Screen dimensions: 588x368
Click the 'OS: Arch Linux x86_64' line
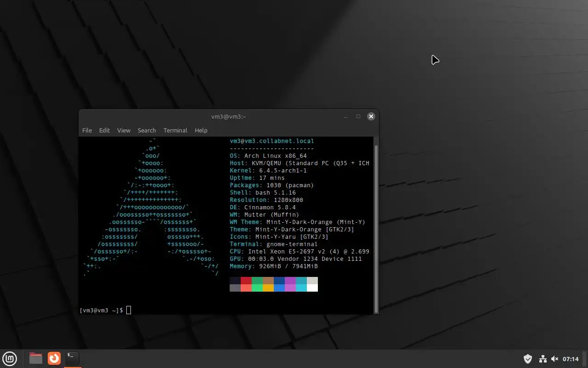tap(268, 156)
